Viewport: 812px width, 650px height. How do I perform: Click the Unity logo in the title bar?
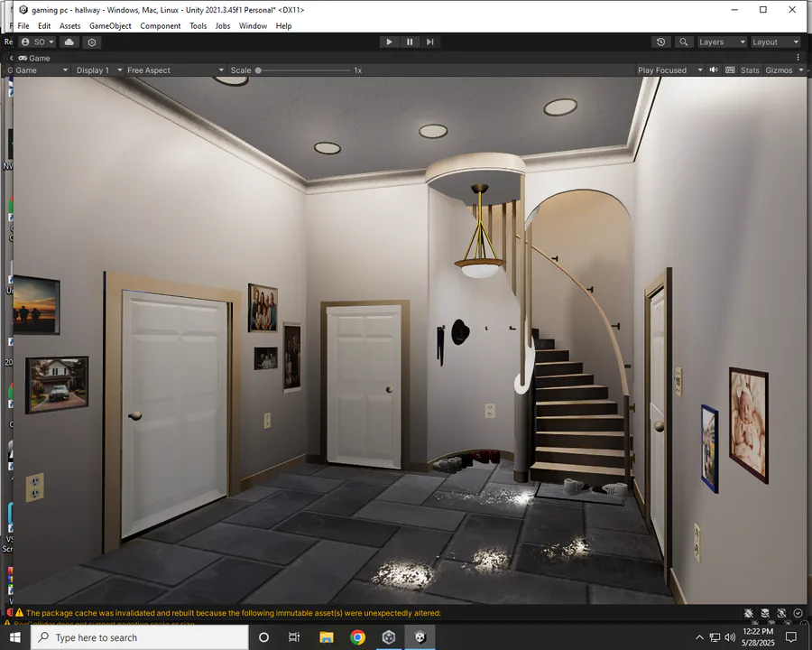[x=23, y=10]
